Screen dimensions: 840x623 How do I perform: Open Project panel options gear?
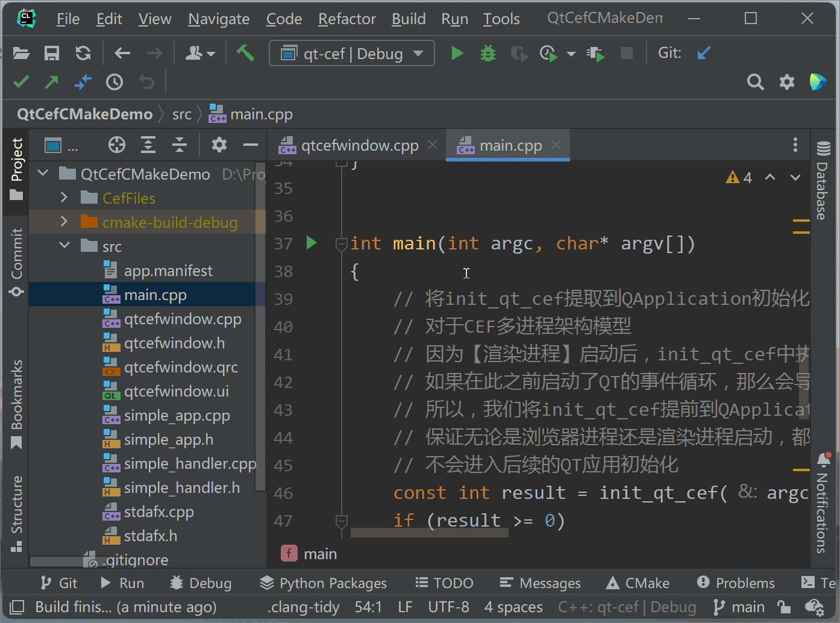point(219,145)
